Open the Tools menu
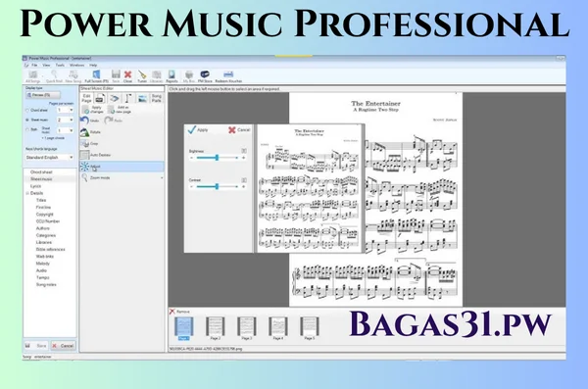588x389 pixels. click(60, 66)
